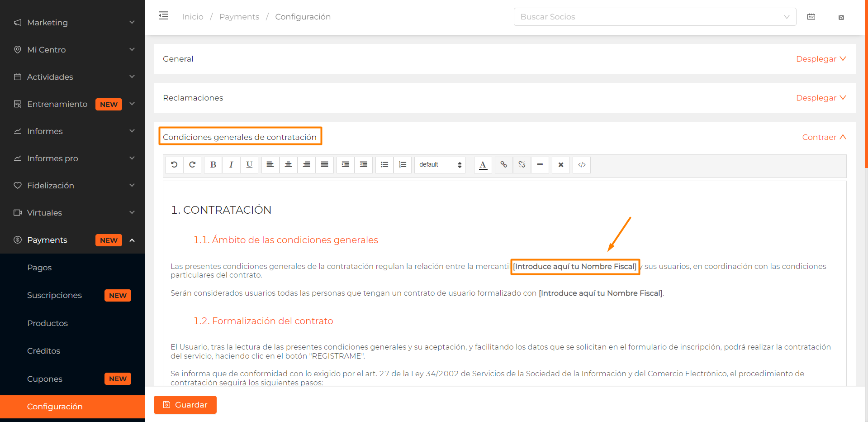Image resolution: width=868 pixels, height=422 pixels.
Task: Click the page vertical scrollbar
Action: [x=866, y=84]
